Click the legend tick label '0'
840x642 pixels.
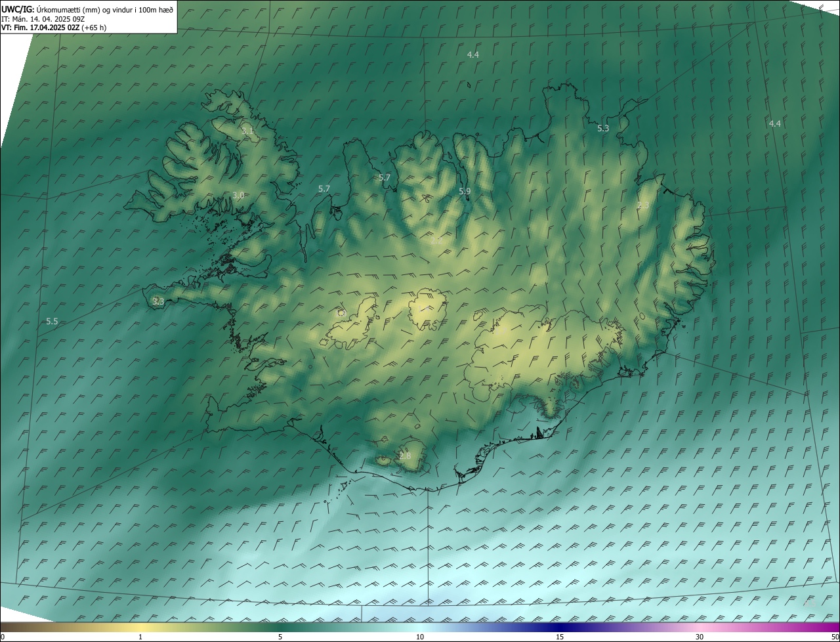[3, 637]
